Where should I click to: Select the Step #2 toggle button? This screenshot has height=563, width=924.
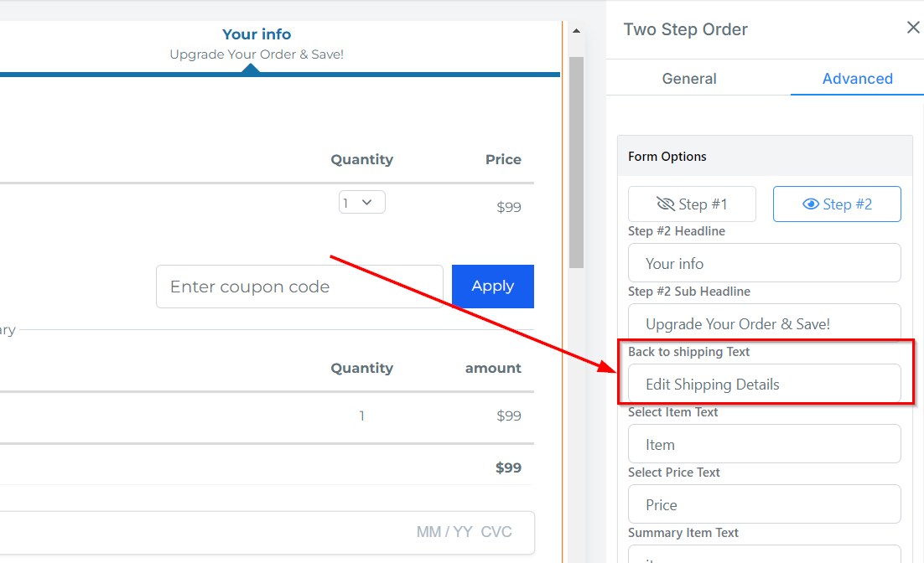point(837,204)
